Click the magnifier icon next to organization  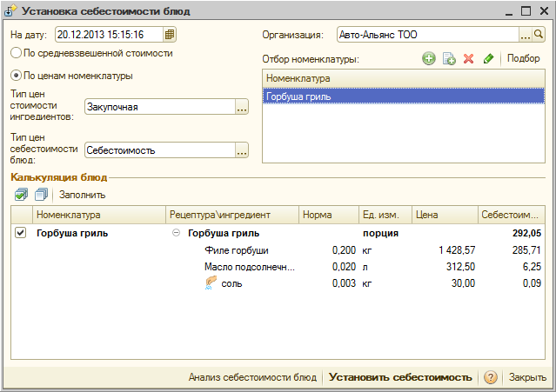pyautogui.click(x=538, y=35)
